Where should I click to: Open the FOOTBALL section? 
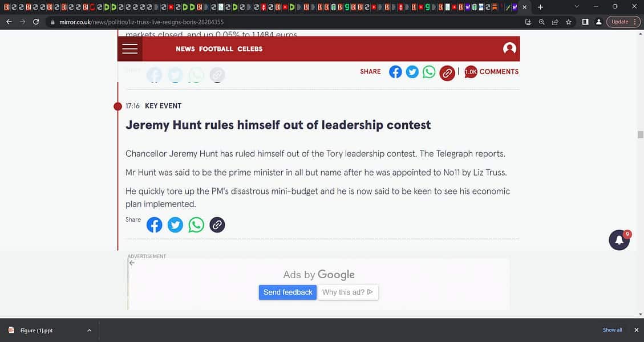216,49
